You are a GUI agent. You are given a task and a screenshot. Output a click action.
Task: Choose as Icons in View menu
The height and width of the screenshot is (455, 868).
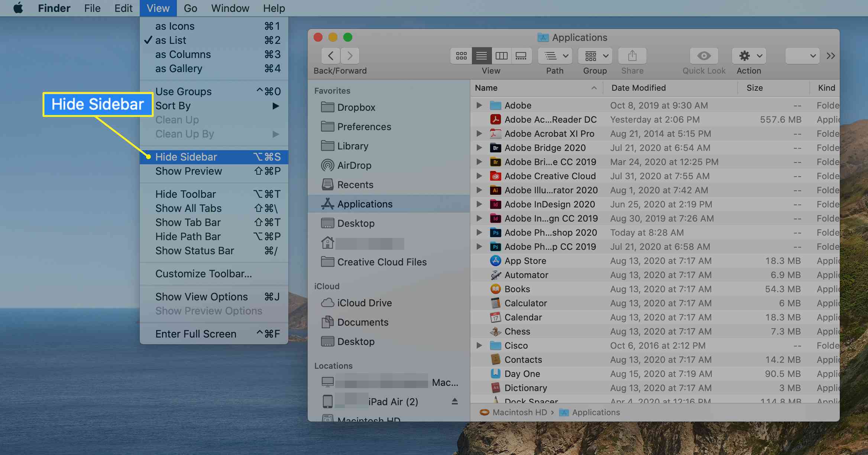pyautogui.click(x=214, y=26)
